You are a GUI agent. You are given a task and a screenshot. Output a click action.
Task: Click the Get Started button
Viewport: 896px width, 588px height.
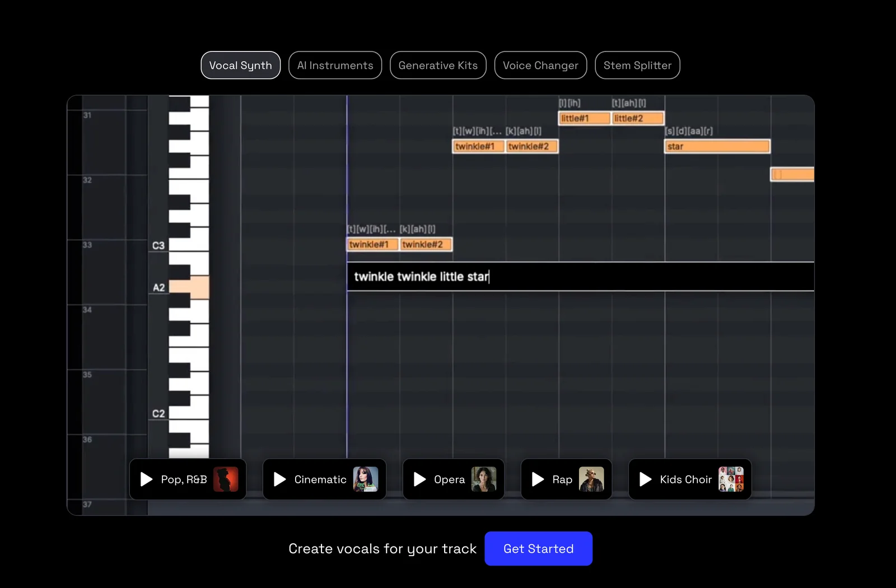pyautogui.click(x=538, y=548)
